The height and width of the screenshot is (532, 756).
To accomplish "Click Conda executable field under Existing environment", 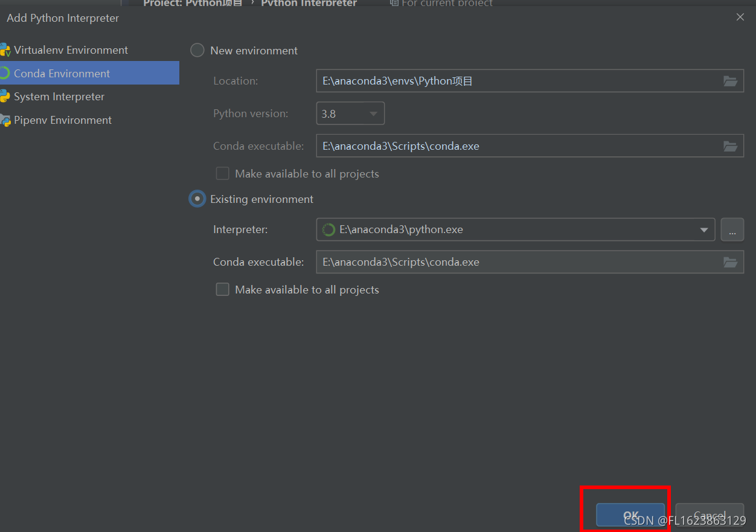I will 530,262.
